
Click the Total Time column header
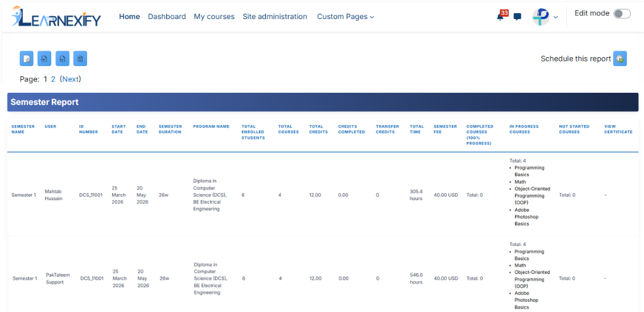(417, 129)
